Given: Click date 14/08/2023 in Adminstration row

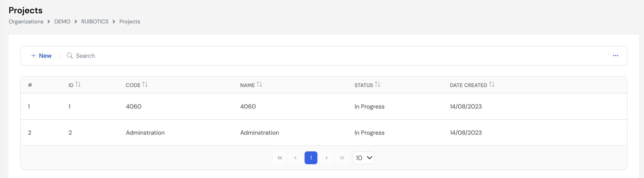Looking at the screenshot, I should click(x=466, y=133).
